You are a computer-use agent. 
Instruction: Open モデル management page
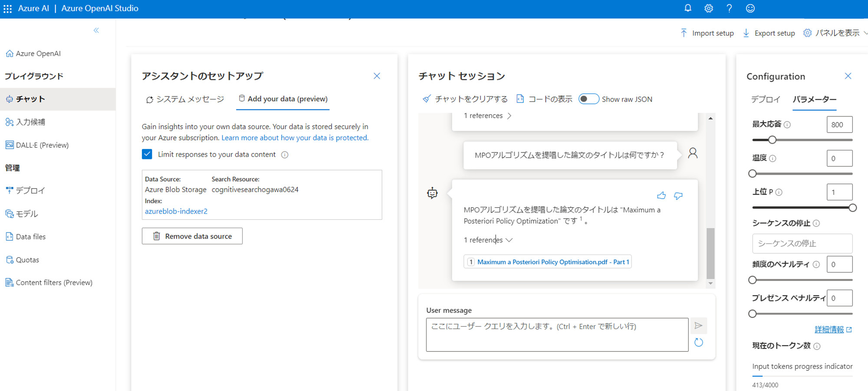(22, 214)
